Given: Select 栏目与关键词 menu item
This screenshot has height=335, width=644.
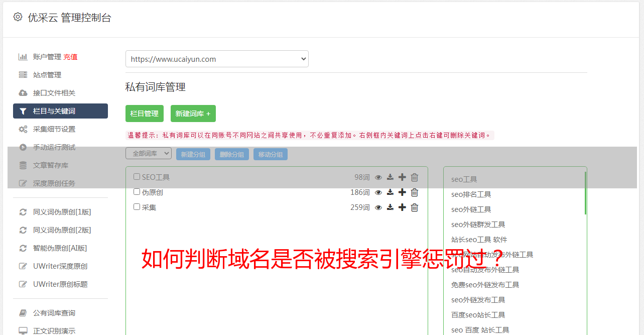Looking at the screenshot, I should tap(60, 111).
